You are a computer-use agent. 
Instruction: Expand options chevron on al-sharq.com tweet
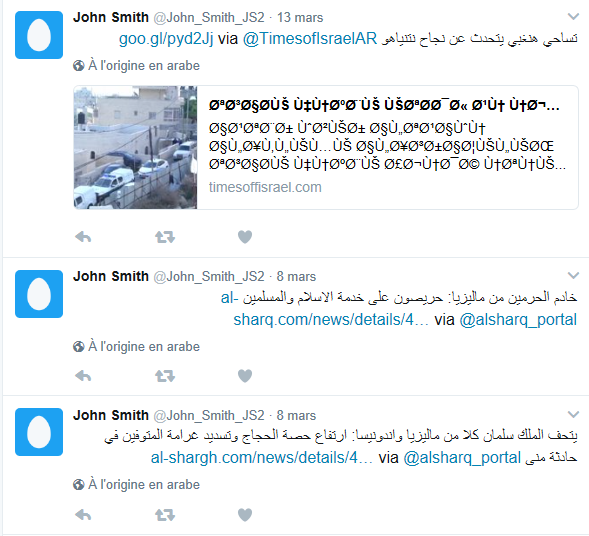pyautogui.click(x=573, y=275)
